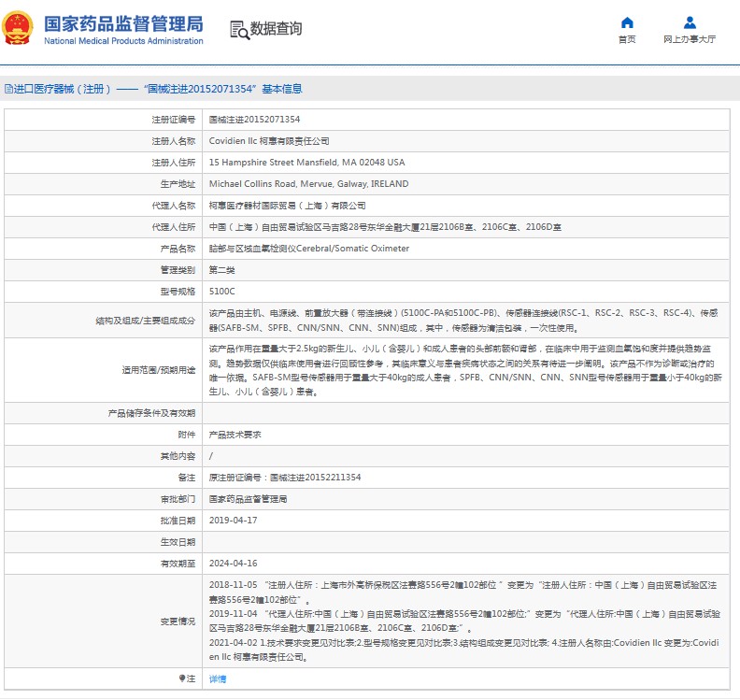Click the 注册人住所 row label
The height and width of the screenshot is (700, 740).
pos(173,163)
